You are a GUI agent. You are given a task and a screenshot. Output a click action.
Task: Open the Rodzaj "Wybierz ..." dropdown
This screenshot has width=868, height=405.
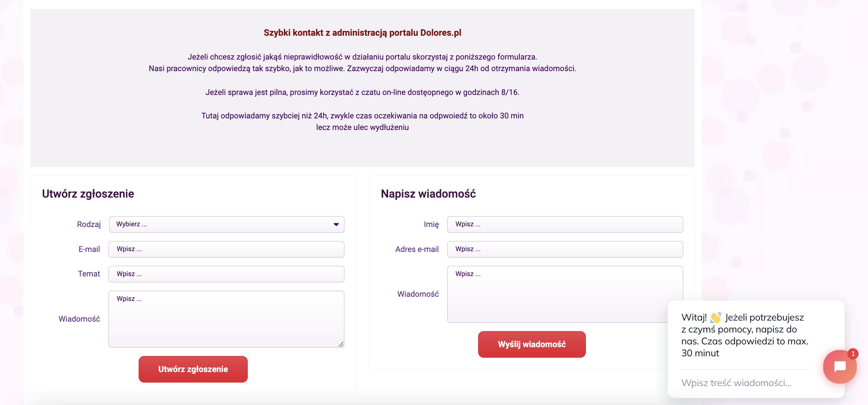click(226, 224)
